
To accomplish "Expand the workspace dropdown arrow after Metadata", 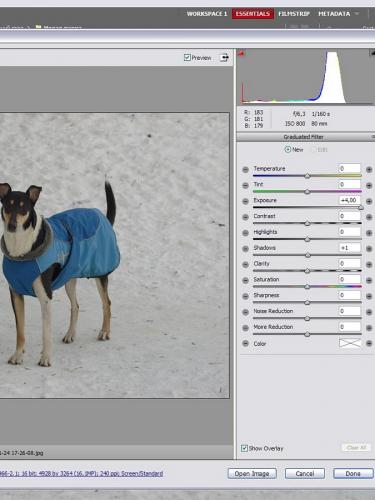I will [x=357, y=14].
